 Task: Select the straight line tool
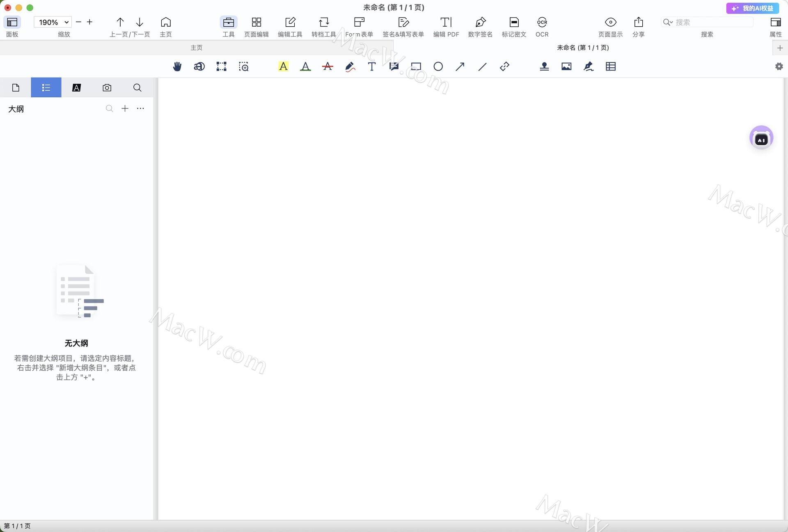[482, 66]
